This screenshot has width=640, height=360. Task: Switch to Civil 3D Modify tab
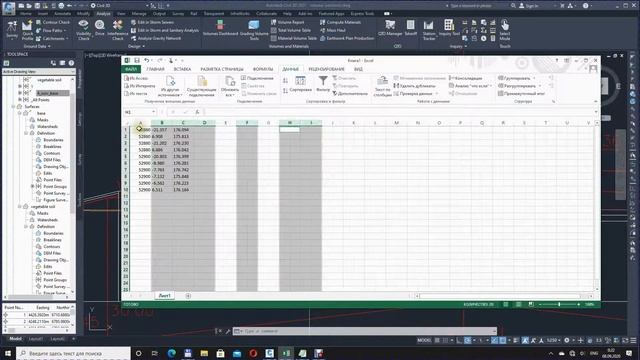click(83, 13)
